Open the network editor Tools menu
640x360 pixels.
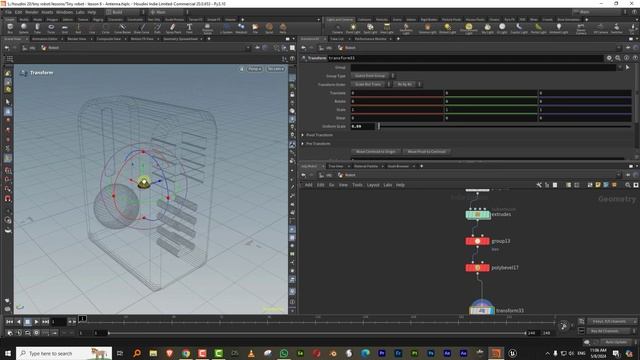point(357,185)
